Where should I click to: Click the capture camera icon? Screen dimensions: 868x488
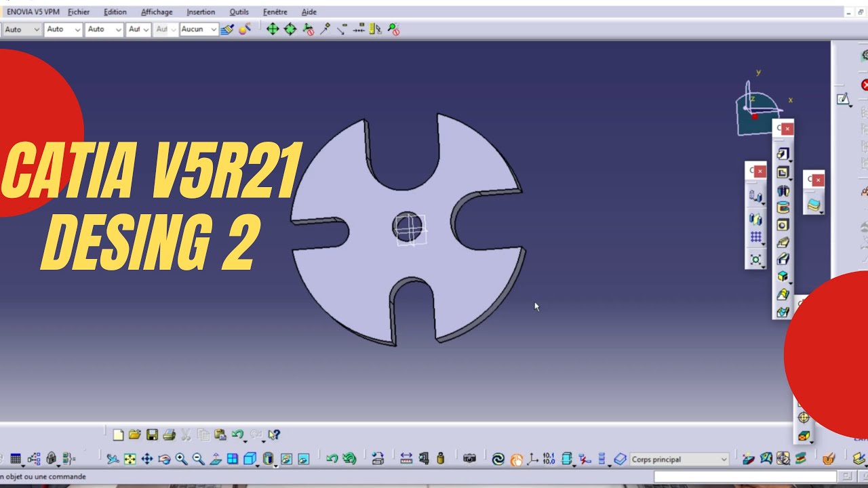pyautogui.click(x=469, y=459)
